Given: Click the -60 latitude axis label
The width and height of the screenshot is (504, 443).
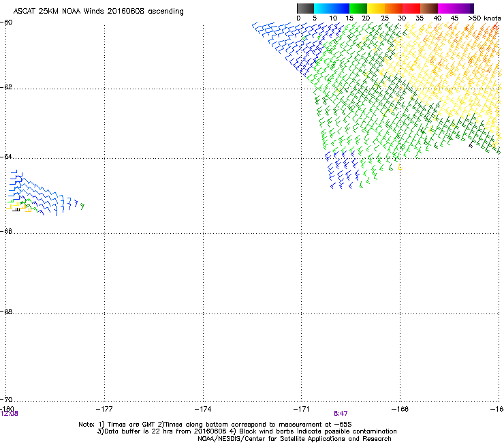Looking at the screenshot, I should (6, 22).
